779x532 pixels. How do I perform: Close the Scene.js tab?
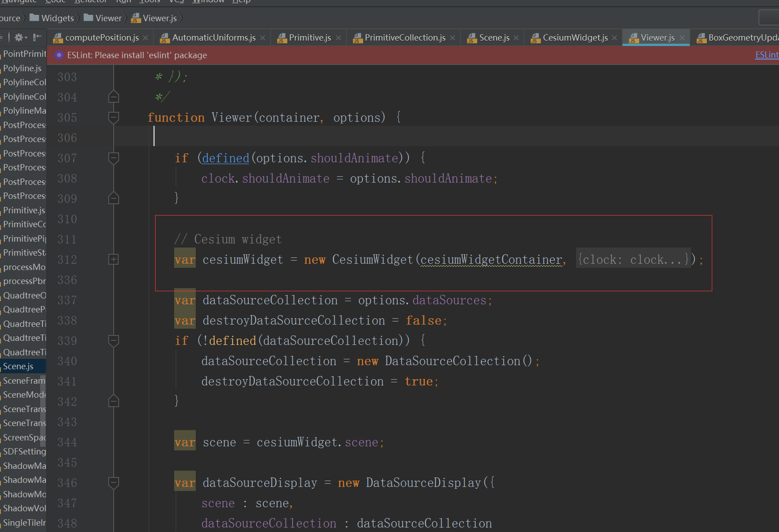(516, 38)
